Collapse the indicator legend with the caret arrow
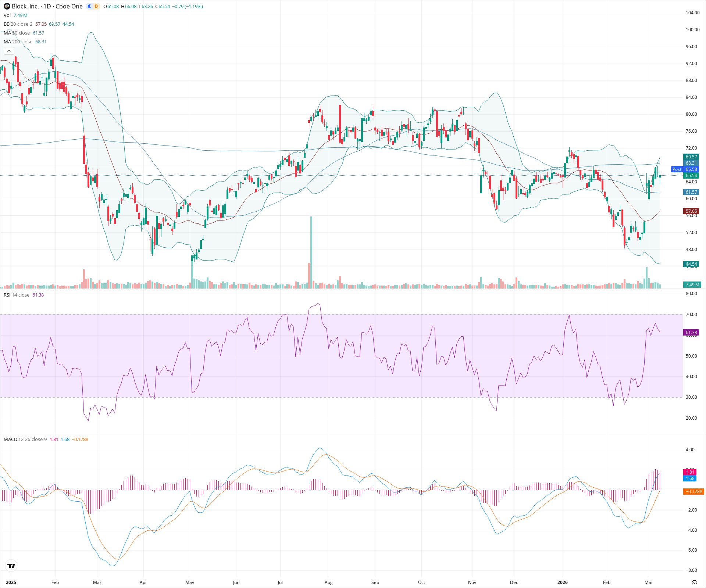The height and width of the screenshot is (588, 706). click(x=8, y=51)
